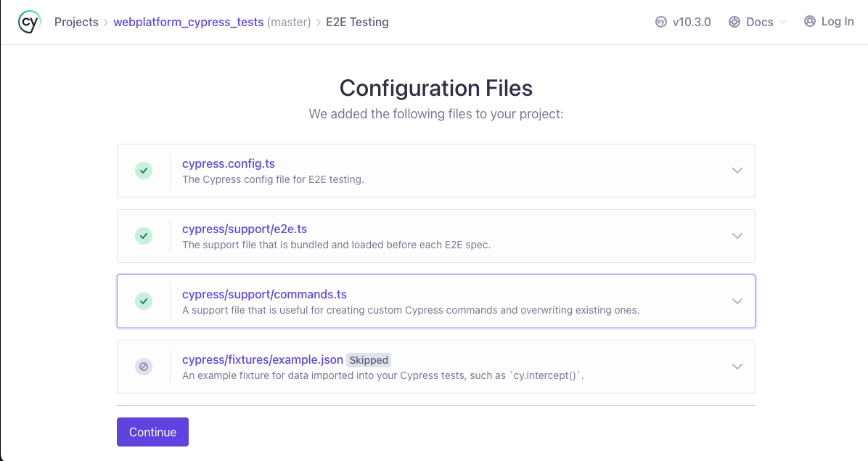Click the Cypress logo icon
The height and width of the screenshot is (461, 868).
[29, 22]
